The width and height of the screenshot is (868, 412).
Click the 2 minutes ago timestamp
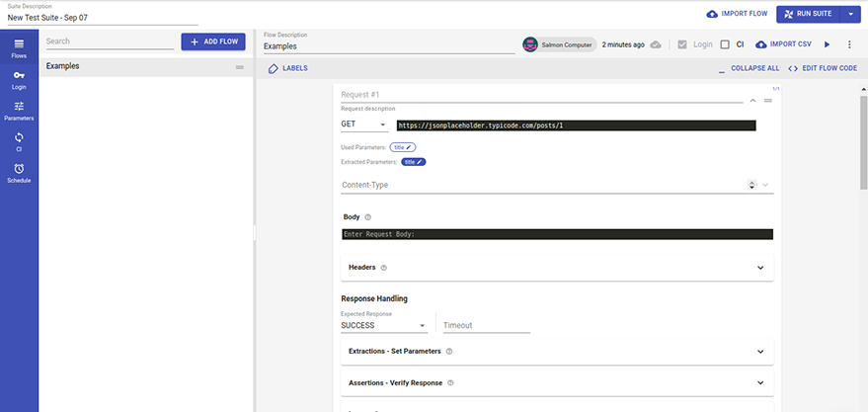point(623,44)
